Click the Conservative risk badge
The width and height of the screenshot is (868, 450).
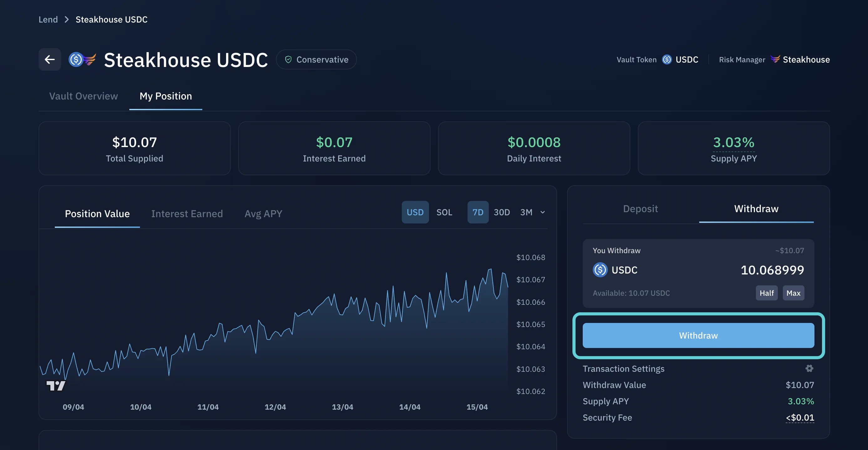pyautogui.click(x=316, y=60)
